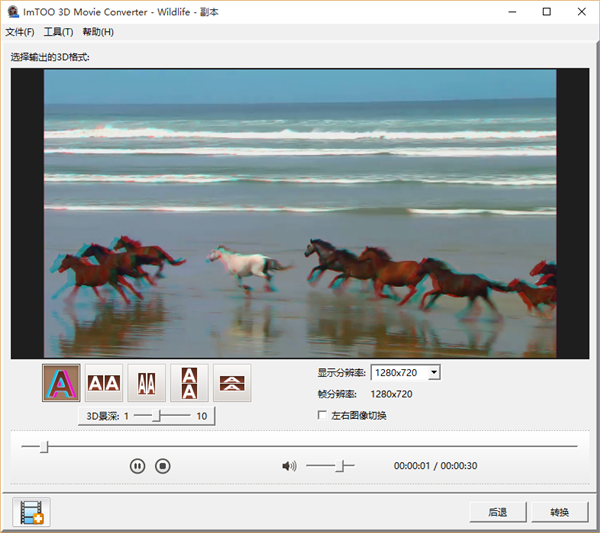Image resolution: width=600 pixels, height=533 pixels.
Task: Enable the 左右图像切换 checkbox
Action: point(322,415)
